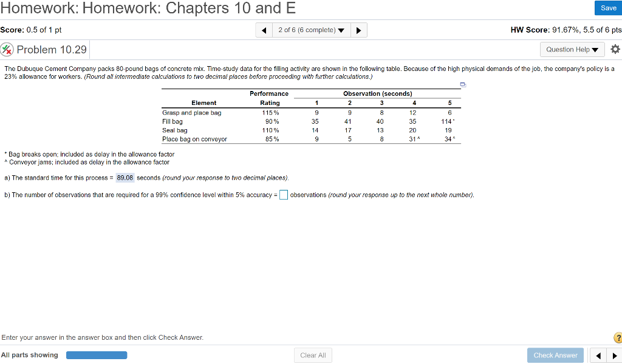Screen dimensions: 622x364
Task: Click the previous question arrow at top
Action: [x=264, y=29]
